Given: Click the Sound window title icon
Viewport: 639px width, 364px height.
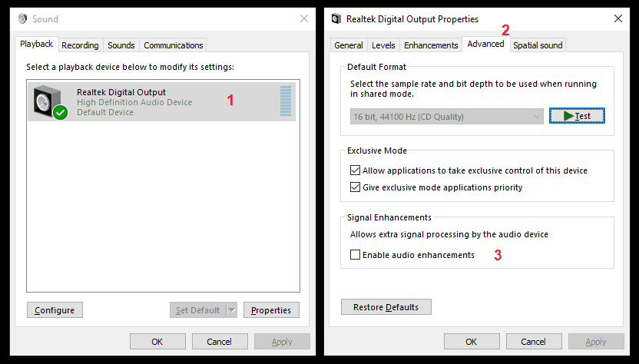Looking at the screenshot, I should [22, 18].
